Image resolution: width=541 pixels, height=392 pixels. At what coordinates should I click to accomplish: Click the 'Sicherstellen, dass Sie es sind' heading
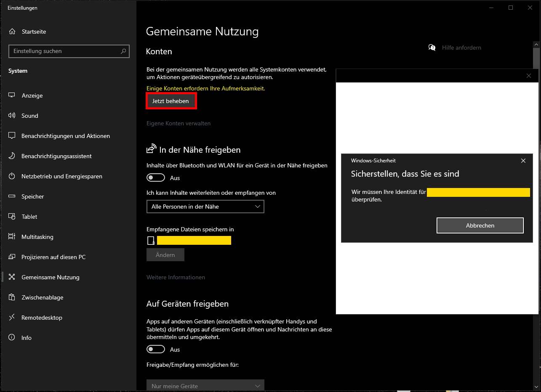tap(405, 174)
